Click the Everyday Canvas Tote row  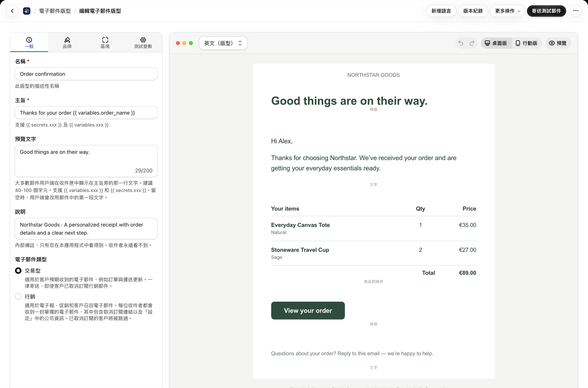[x=373, y=228]
